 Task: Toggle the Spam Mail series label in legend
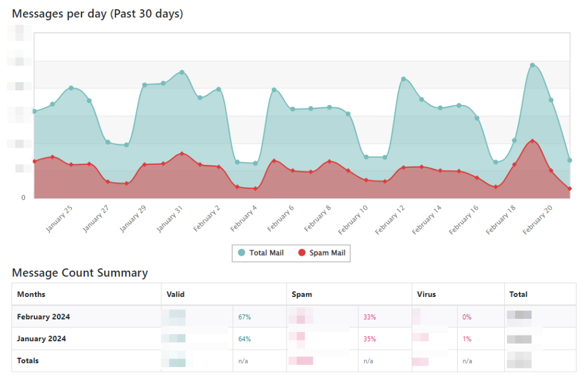(327, 253)
